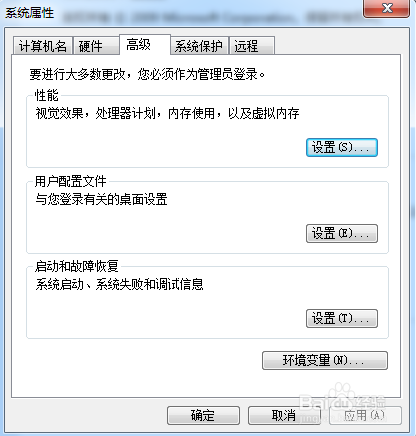This screenshot has width=416, height=436.
Task: Click the 系统启动、系统失败和调试信息 description text
Action: (x=119, y=284)
